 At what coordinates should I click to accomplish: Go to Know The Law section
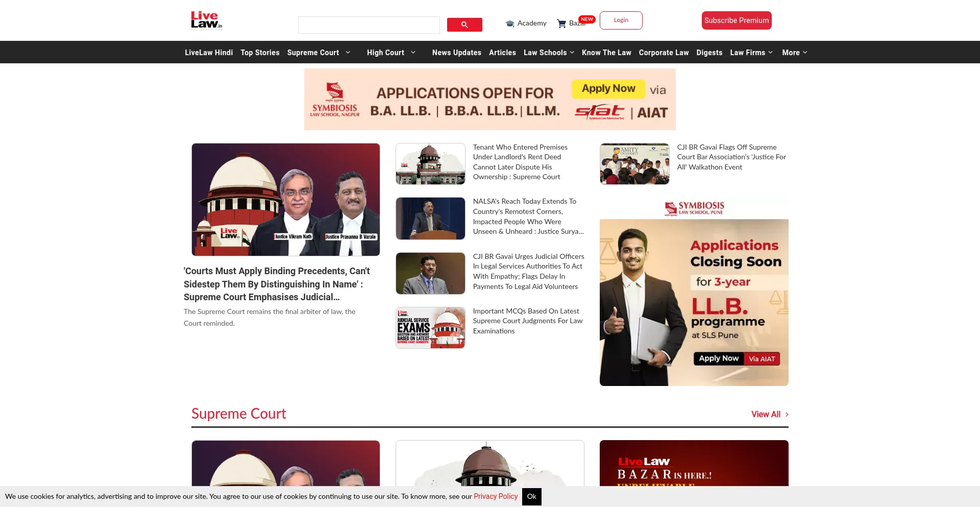[x=606, y=53]
